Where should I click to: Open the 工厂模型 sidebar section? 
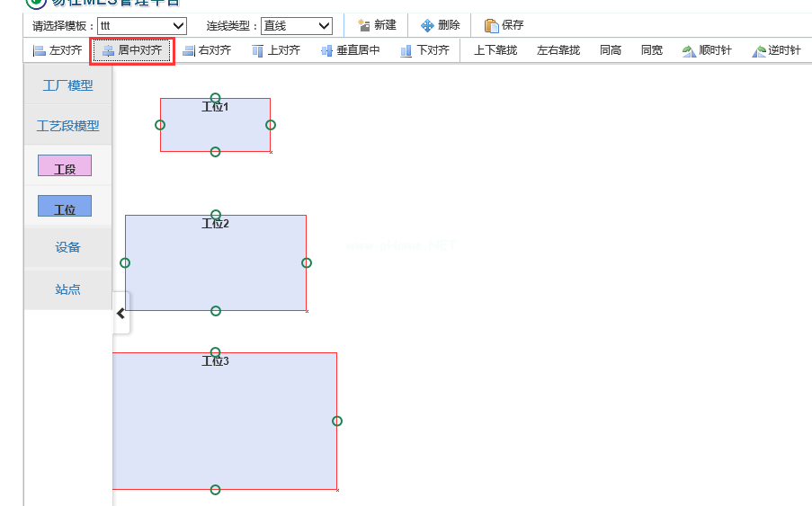click(68, 86)
